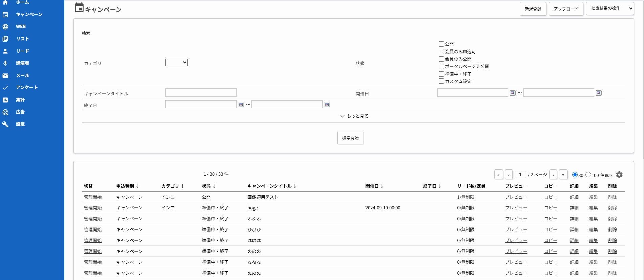Click the 設定 wrench sidebar icon
Viewport: 644px width, 280px height.
point(5,124)
